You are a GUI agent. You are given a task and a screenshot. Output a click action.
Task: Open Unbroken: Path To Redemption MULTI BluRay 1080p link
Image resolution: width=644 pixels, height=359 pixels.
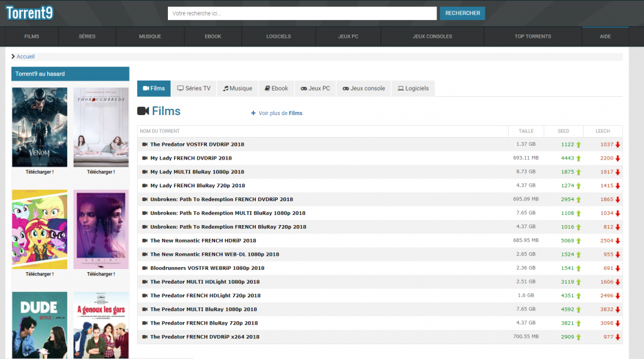pyautogui.click(x=228, y=213)
